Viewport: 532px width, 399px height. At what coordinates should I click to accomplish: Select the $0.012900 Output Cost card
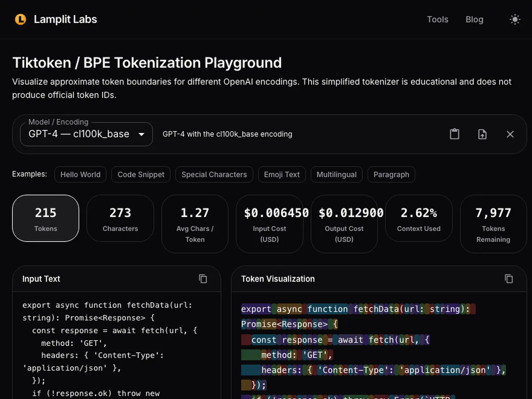344,224
